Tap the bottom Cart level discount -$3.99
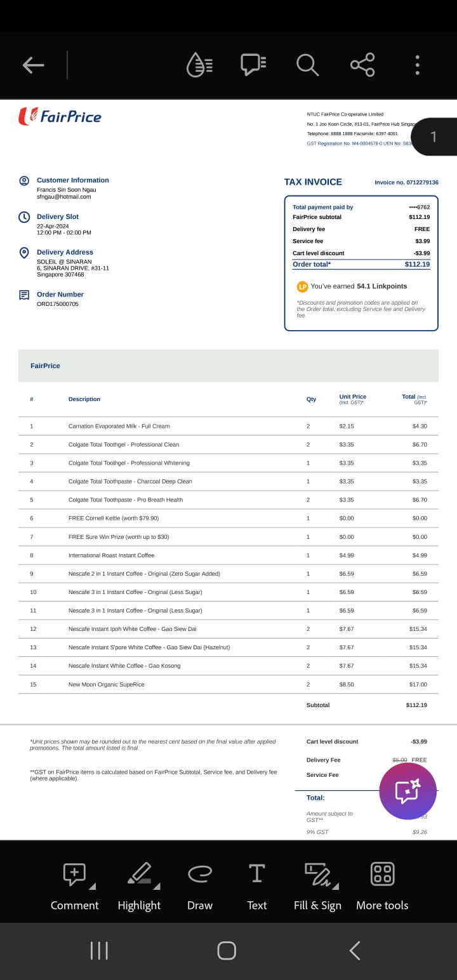Image resolution: width=457 pixels, height=980 pixels. [367, 741]
